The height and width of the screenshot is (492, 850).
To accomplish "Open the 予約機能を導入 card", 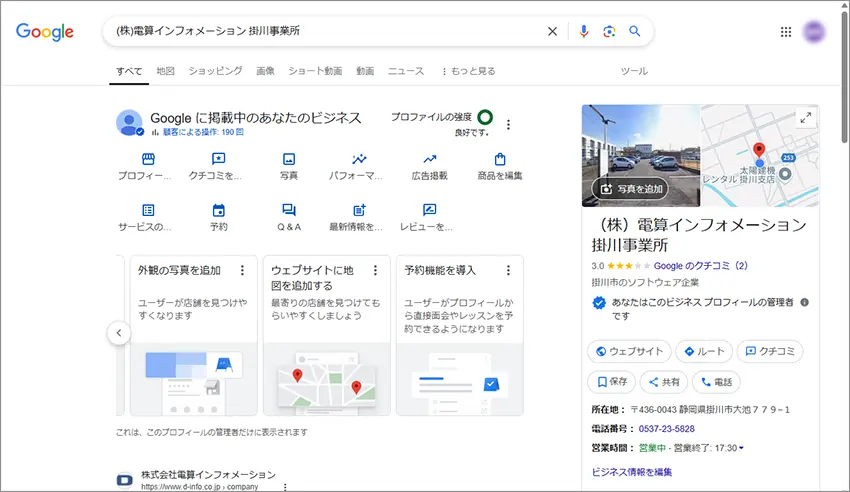I will point(460,335).
